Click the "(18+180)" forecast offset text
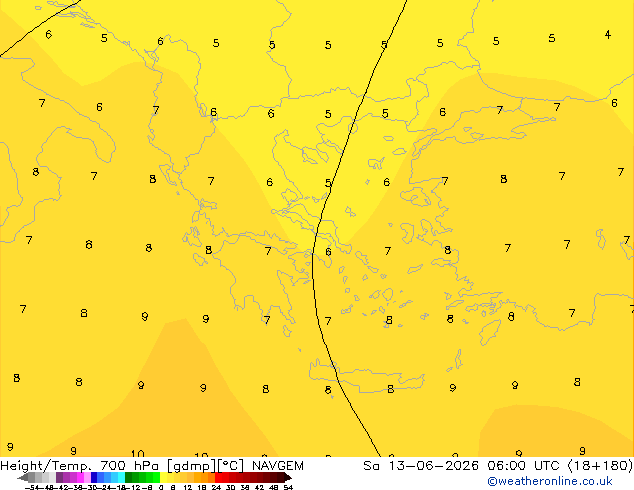Image resolution: width=634 pixels, height=490 pixels. [600, 466]
